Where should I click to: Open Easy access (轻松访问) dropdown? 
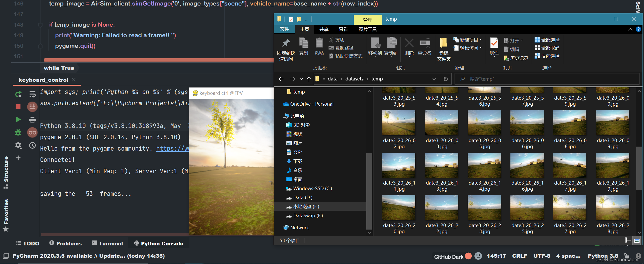(468, 48)
